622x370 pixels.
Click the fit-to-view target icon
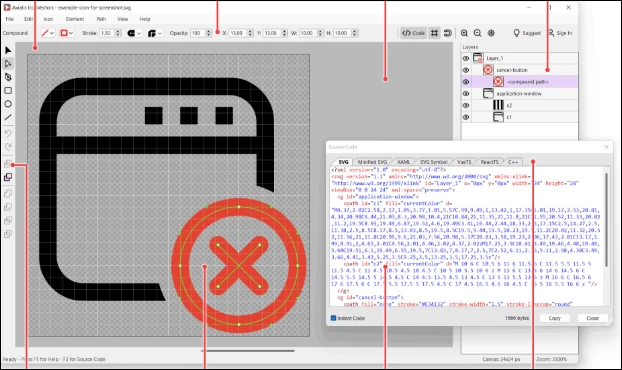[491, 33]
